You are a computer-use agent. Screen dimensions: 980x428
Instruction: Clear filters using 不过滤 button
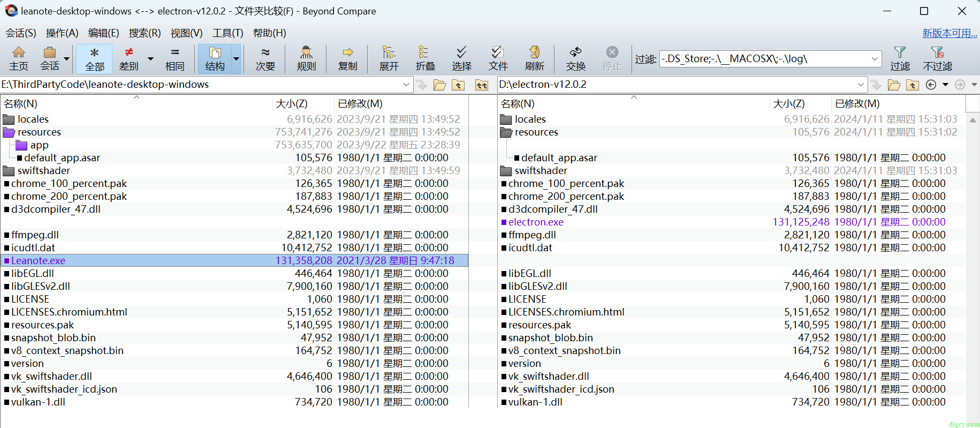pyautogui.click(x=937, y=59)
